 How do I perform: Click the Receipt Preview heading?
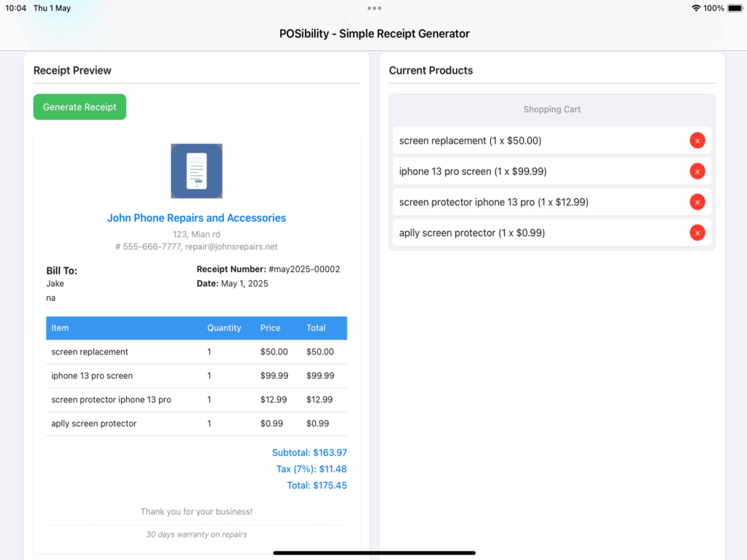(x=72, y=71)
